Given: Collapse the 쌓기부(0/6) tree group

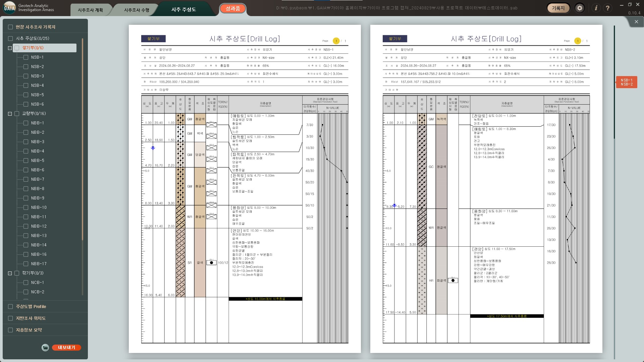Looking at the screenshot, I should [10, 48].
